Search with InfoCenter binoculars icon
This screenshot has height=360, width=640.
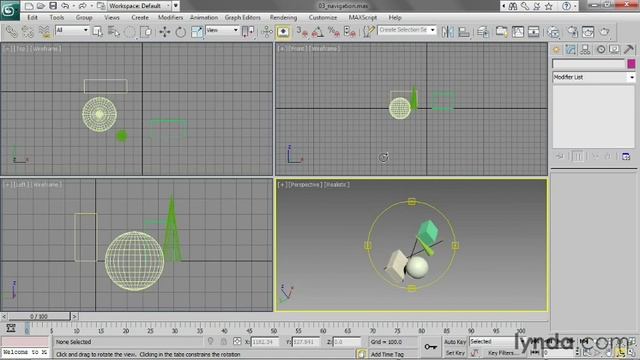point(513,6)
